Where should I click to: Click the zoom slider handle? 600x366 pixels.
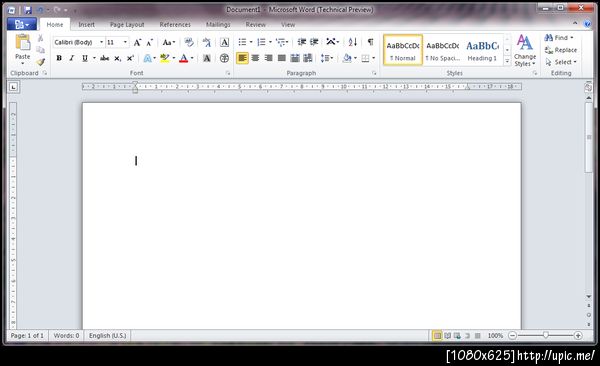click(546, 335)
